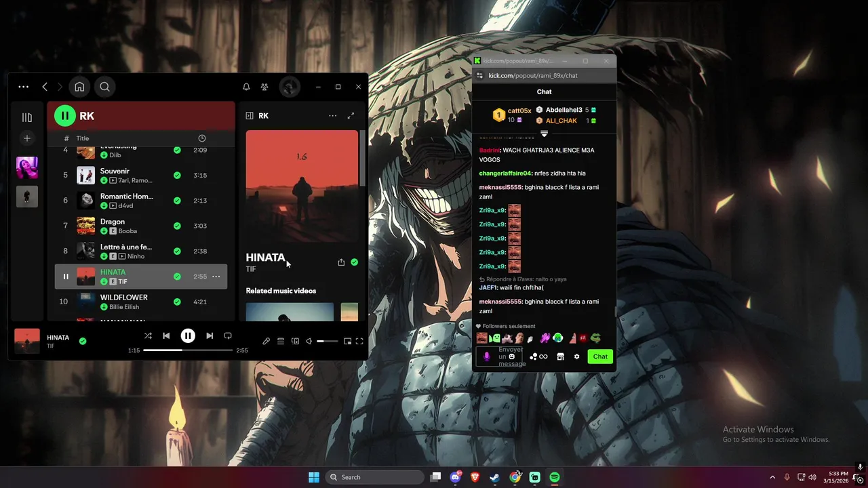
Task: Sort tracks by duration clock icon
Action: 201,138
